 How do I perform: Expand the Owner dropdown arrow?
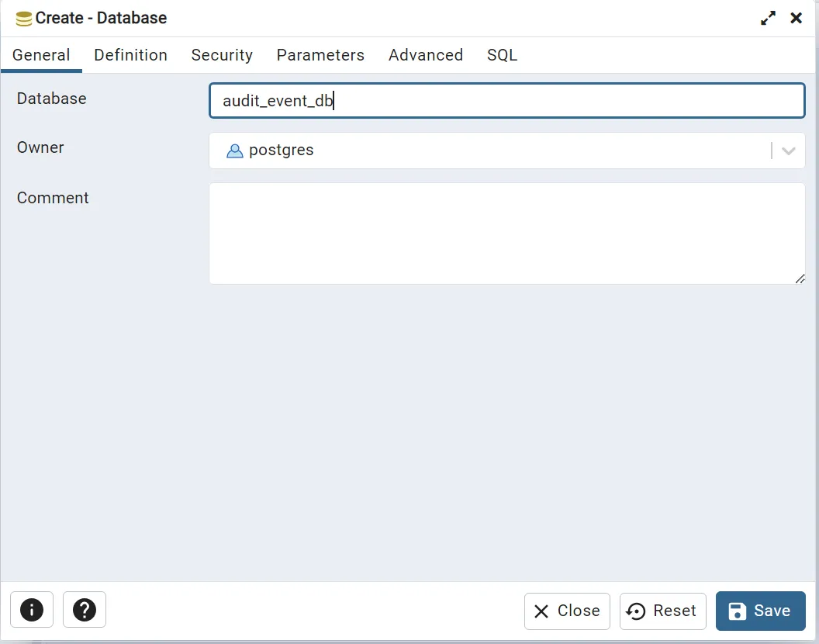(789, 151)
